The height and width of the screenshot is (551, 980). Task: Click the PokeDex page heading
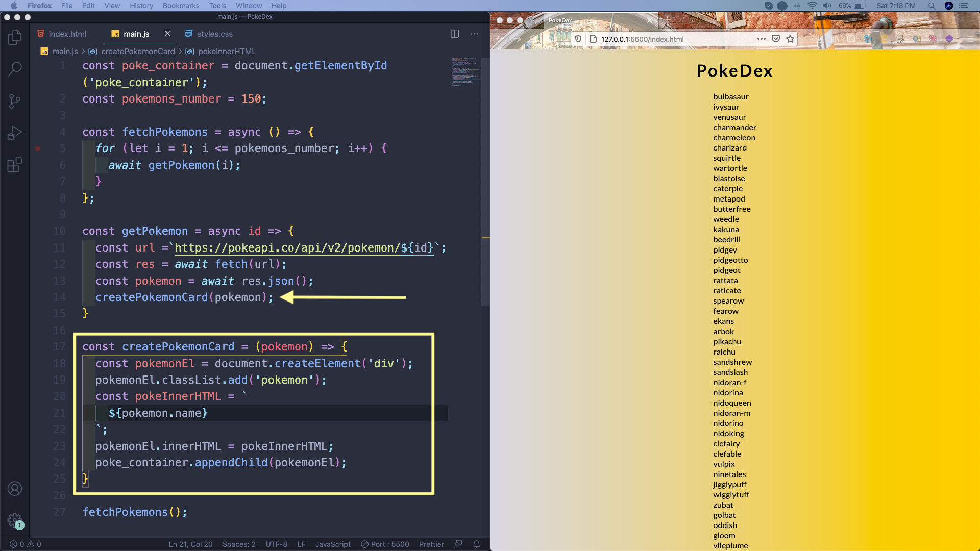pos(734,71)
